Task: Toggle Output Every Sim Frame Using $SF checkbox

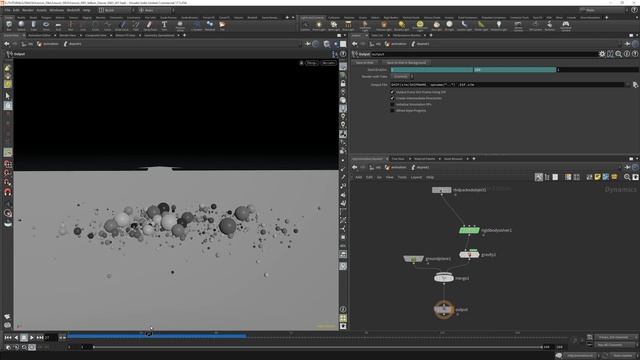Action: [392, 92]
